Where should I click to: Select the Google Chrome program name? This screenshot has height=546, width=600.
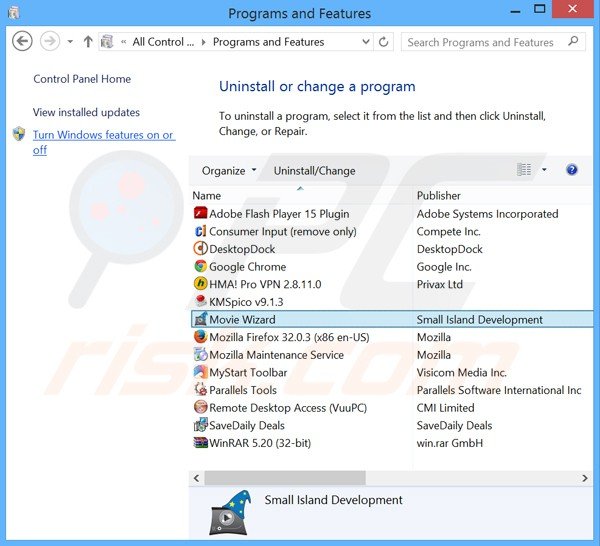tap(247, 267)
